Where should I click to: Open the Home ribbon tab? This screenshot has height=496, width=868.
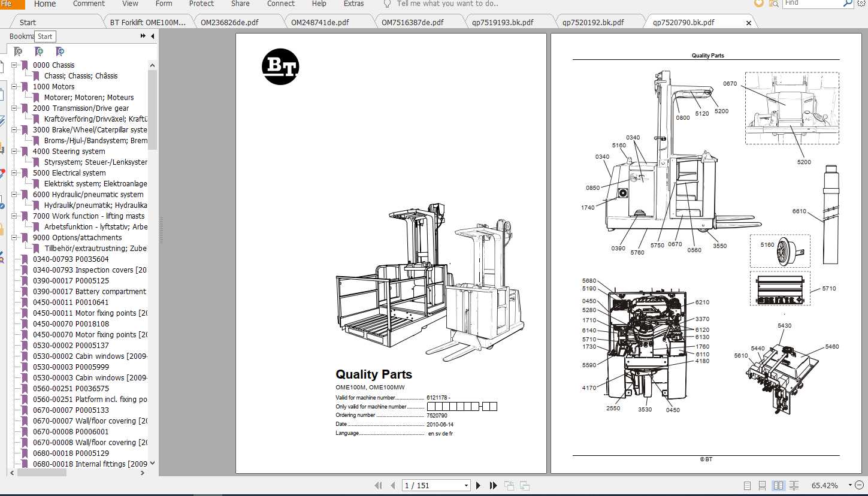pyautogui.click(x=45, y=4)
